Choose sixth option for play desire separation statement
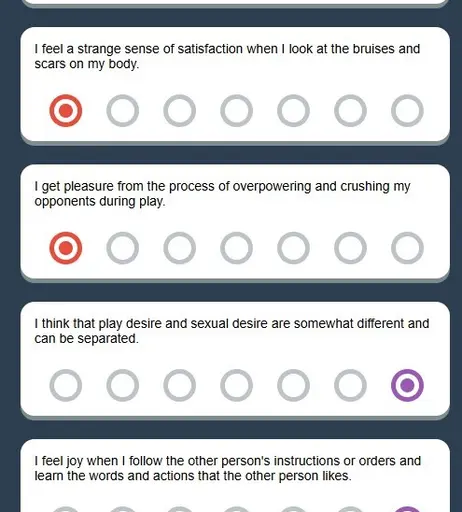This screenshot has width=462, height=512. coord(350,385)
